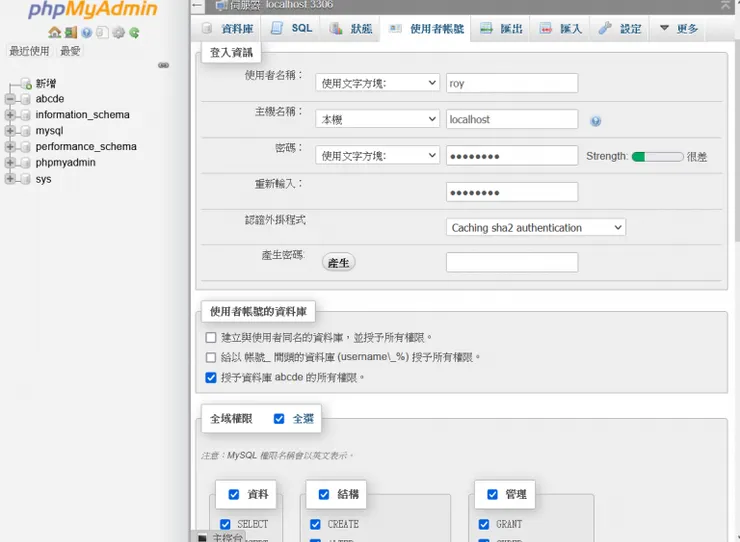The image size is (740, 542).
Task: Expand the sys database tree node
Action: pos(10,179)
